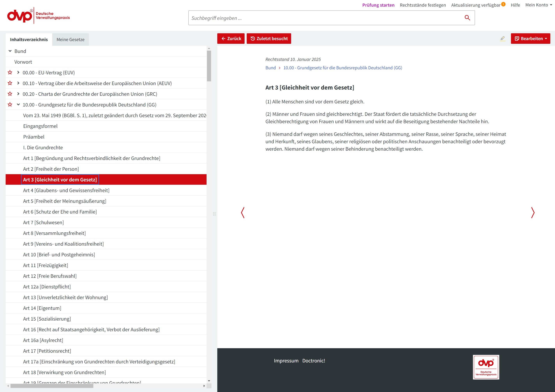Open Art 1 [Begründung und Rechtsverbindlichkeit]
Screen dimensions: 555x392
point(92,158)
